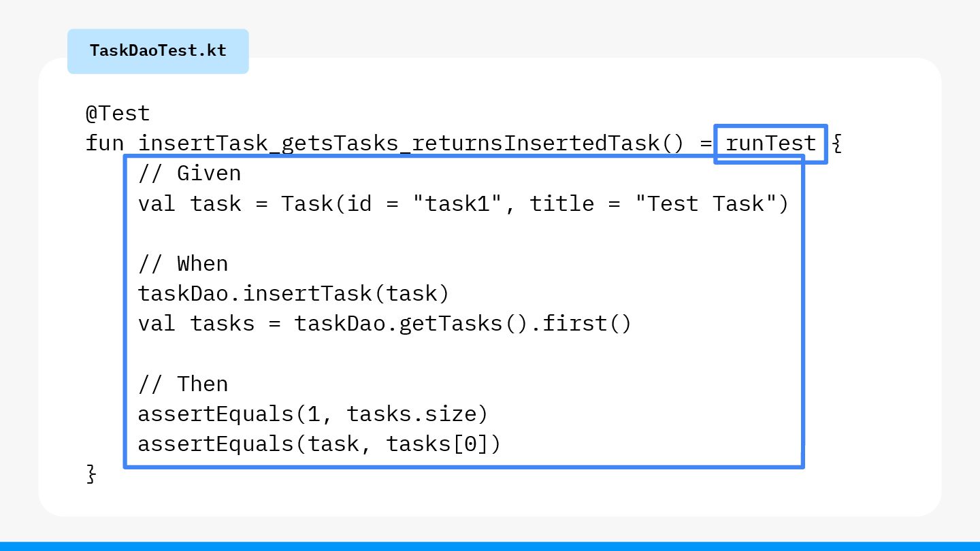Click the closing curly brace
The height and width of the screenshot is (551, 980).
coord(92,474)
